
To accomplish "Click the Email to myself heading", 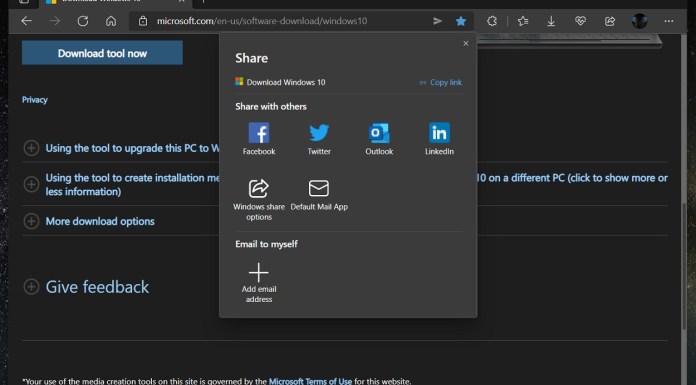I will [x=266, y=244].
